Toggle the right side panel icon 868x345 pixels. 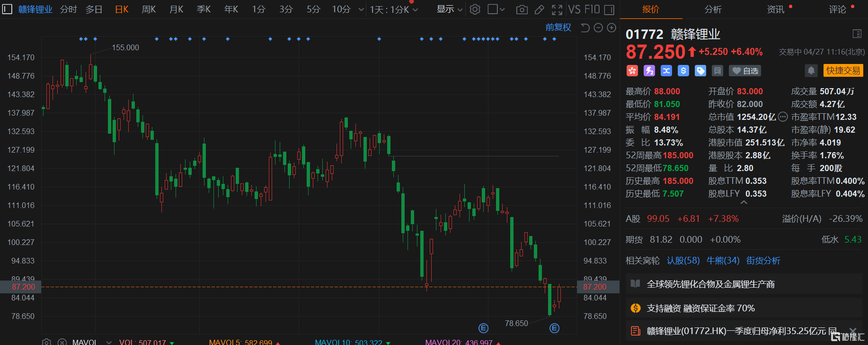point(610,9)
